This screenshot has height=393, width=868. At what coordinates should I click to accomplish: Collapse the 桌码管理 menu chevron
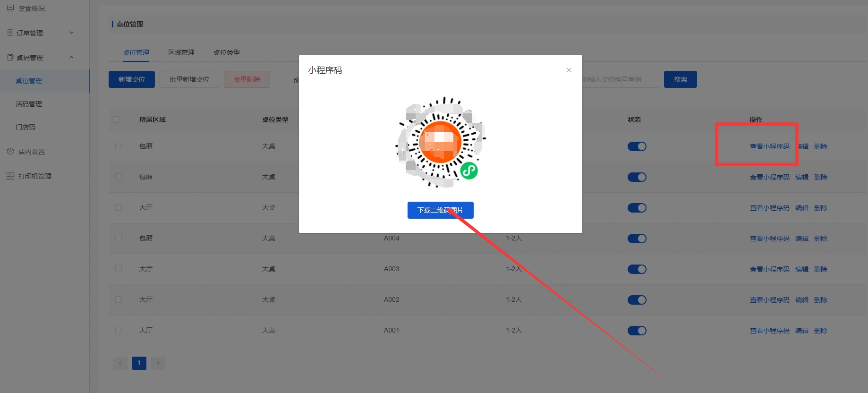coord(71,57)
